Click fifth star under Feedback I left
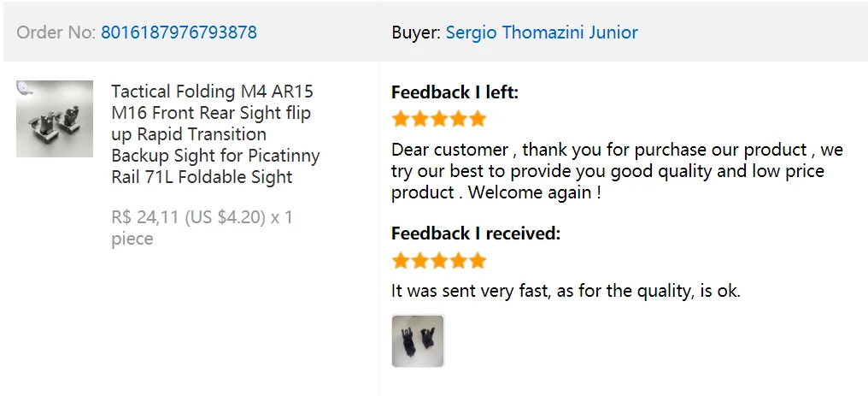Screen dimensions: 868x396 478,119
